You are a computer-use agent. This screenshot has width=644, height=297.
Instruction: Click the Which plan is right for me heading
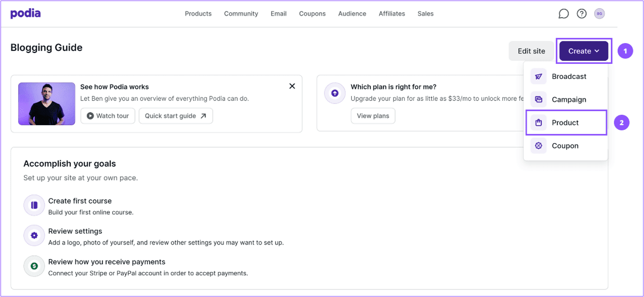click(394, 87)
